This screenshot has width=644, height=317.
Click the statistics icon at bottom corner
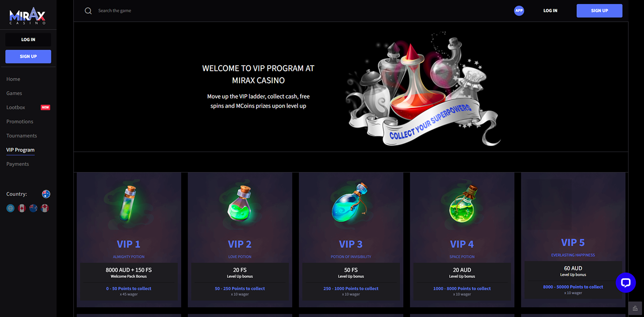(635, 308)
